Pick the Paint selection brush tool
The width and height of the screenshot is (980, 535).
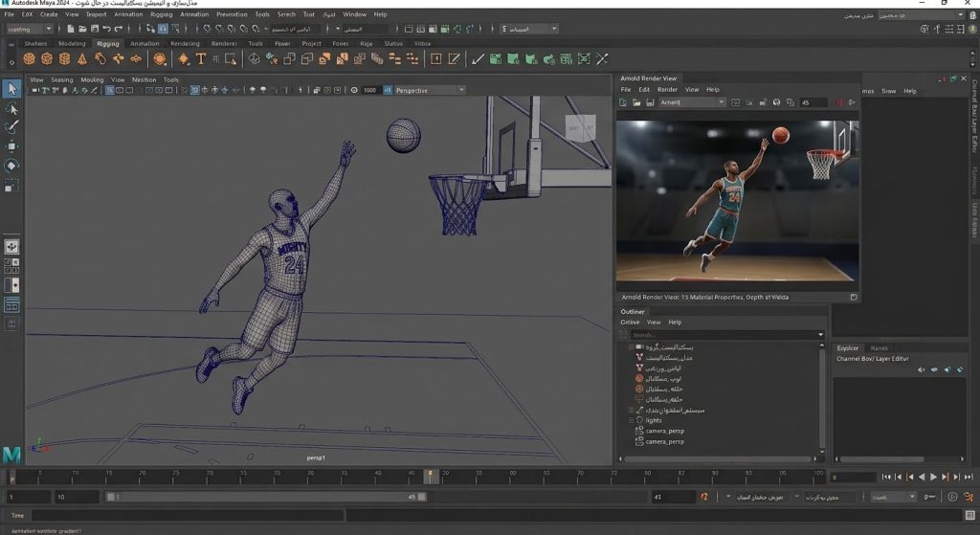tap(11, 127)
